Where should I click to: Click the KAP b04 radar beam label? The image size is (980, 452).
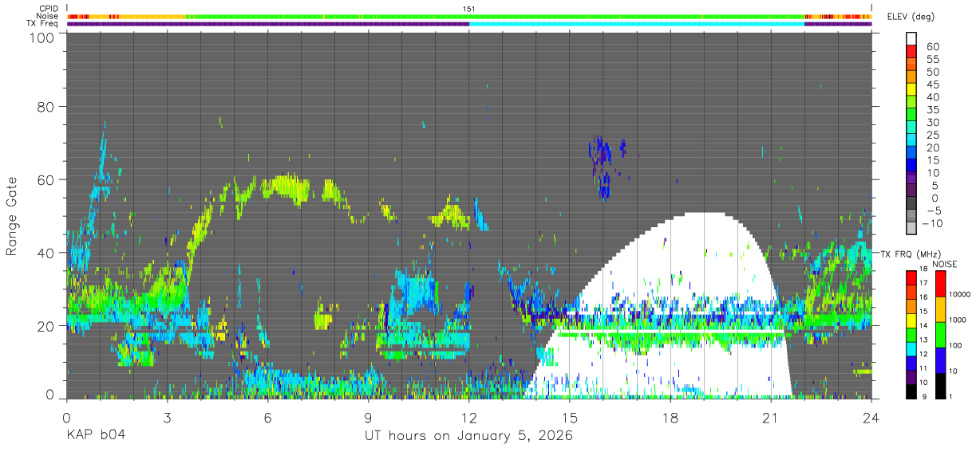click(95, 436)
